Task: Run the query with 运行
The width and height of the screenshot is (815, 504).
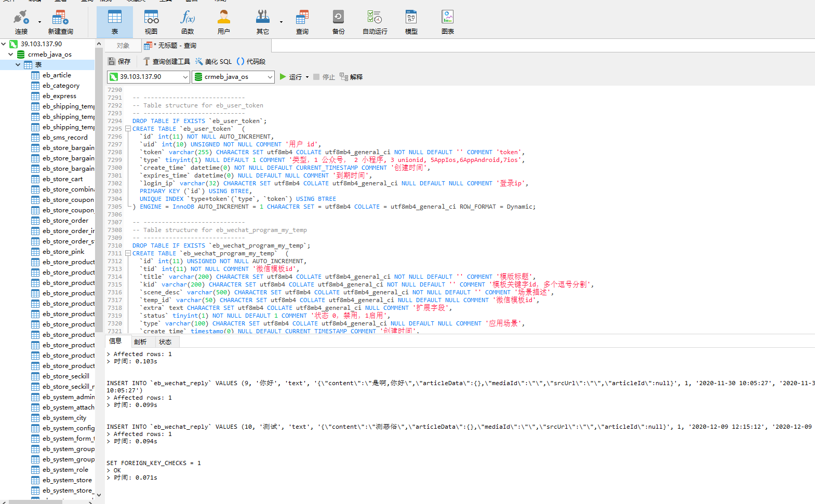Action: pos(291,77)
